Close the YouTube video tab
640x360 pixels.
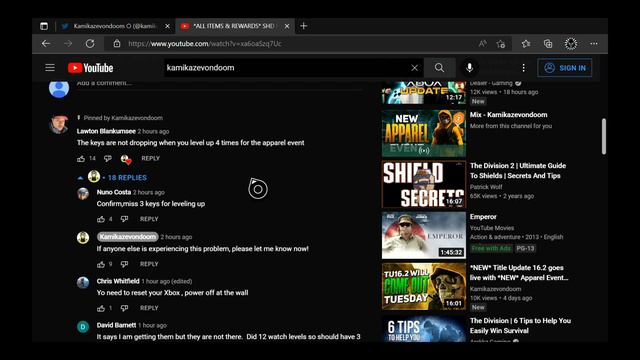(x=287, y=26)
